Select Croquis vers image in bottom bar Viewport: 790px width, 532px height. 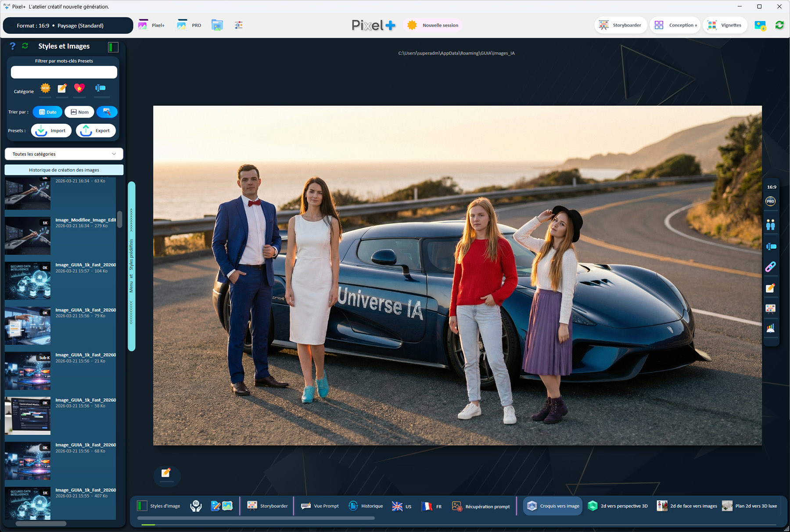point(553,506)
